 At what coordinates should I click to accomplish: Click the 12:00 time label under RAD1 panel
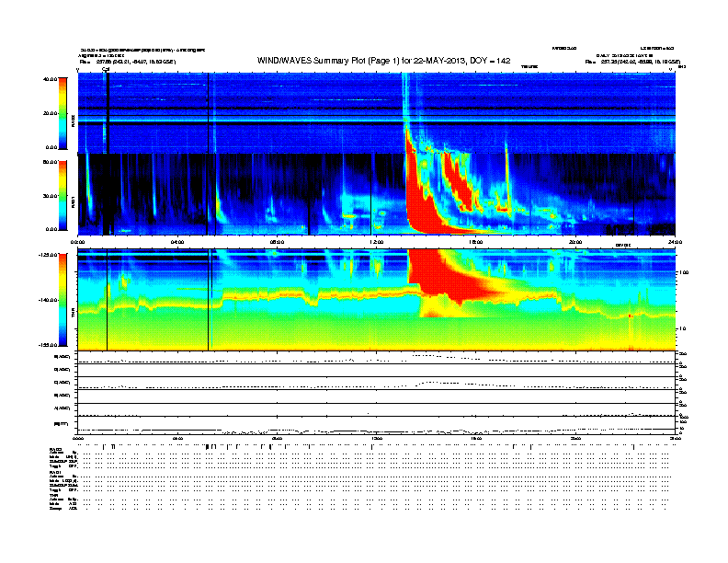[x=376, y=242]
